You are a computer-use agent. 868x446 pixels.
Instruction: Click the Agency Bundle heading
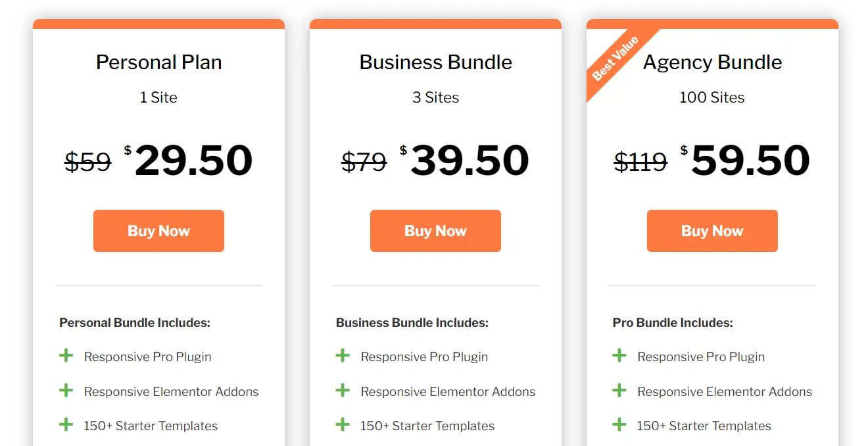[712, 62]
